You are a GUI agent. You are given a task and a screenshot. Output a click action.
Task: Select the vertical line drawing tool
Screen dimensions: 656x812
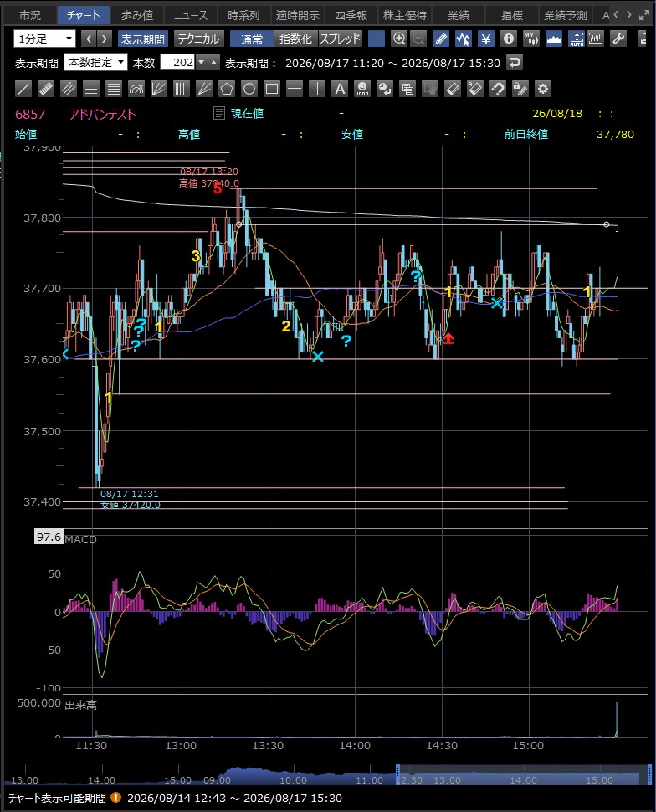317,89
